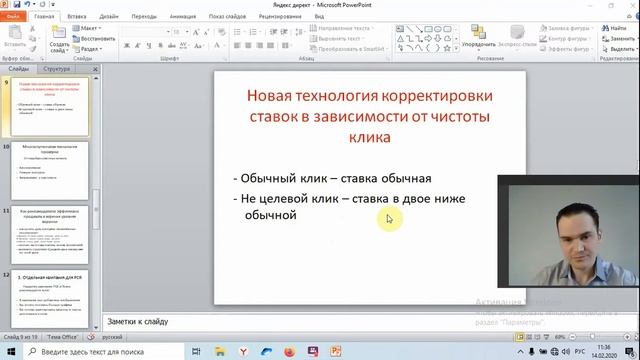
Task: Open Заливка фигуры shape fill dropdown
Action: [567, 28]
